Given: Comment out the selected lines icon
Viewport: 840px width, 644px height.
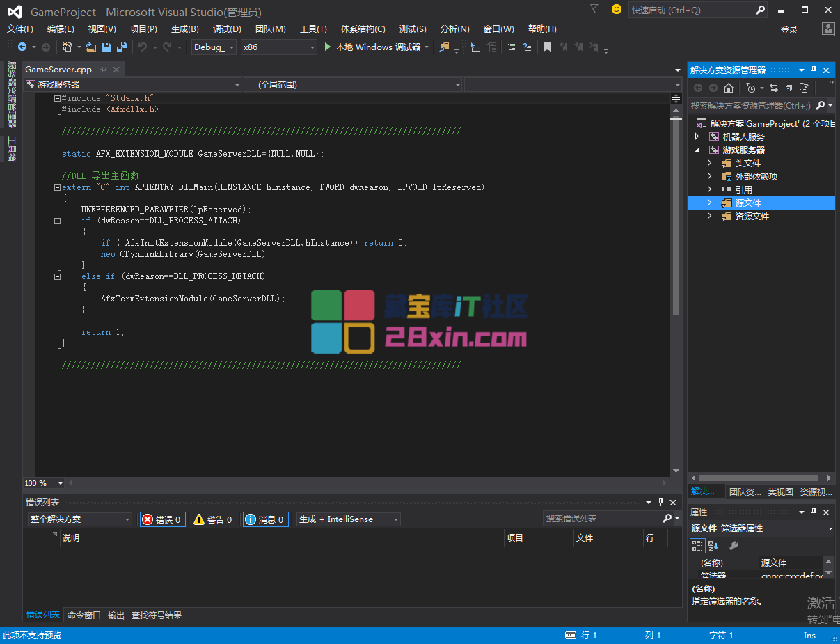Looking at the screenshot, I should point(512,47).
